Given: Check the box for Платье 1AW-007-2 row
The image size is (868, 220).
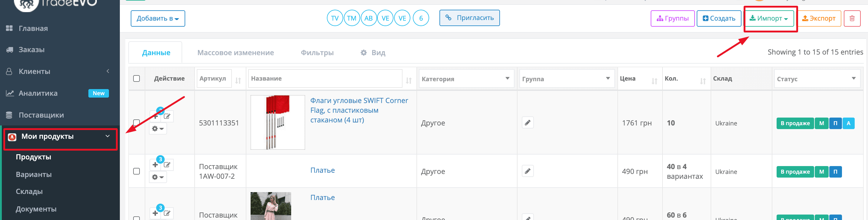Looking at the screenshot, I should point(136,171).
